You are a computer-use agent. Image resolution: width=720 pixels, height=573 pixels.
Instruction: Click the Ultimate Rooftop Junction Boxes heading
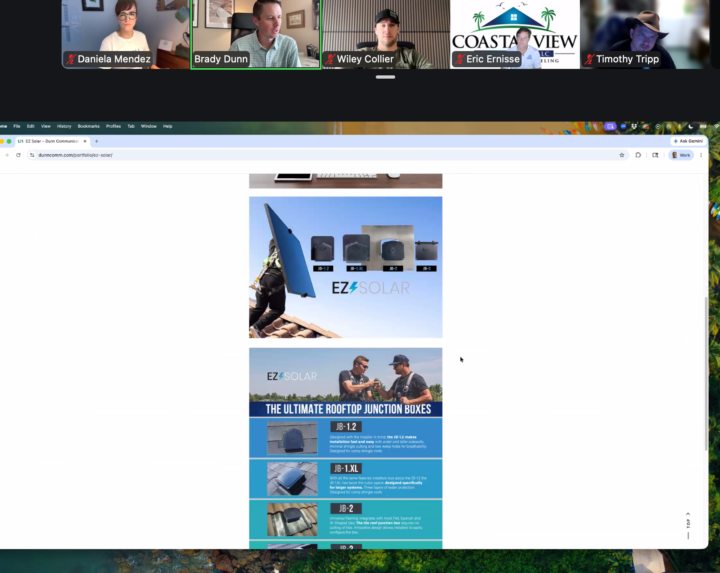pos(348,409)
